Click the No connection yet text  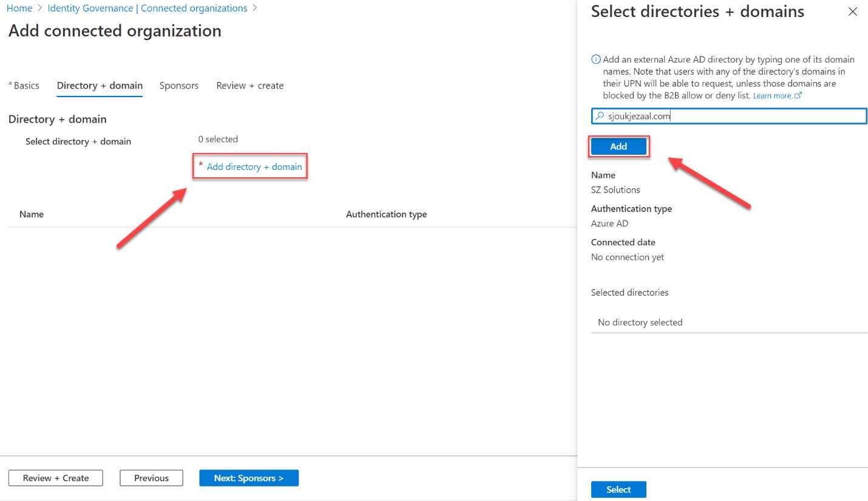click(x=628, y=257)
